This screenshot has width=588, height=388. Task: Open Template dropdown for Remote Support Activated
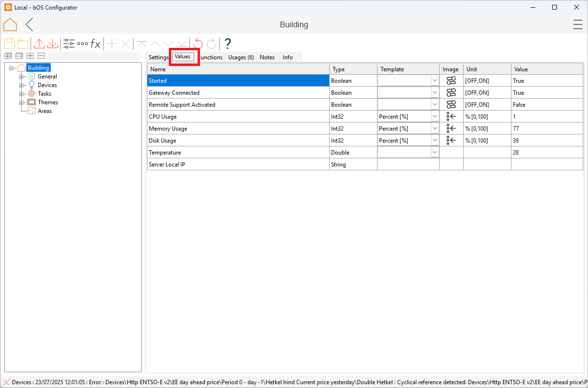(434, 105)
